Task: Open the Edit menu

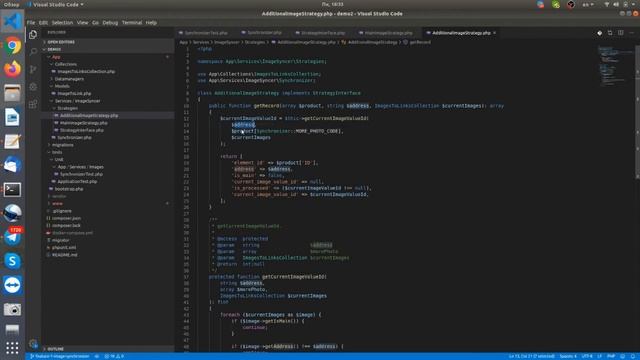Action: click(x=43, y=23)
